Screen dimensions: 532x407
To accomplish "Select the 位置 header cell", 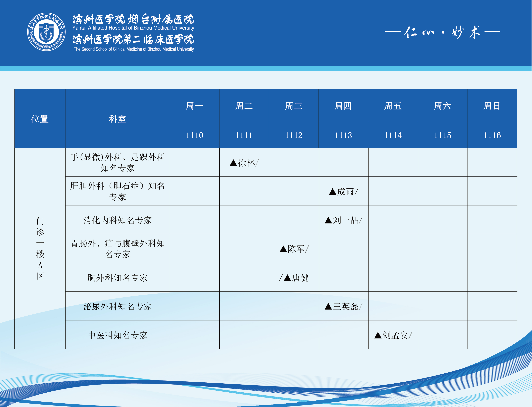I will [40, 119].
